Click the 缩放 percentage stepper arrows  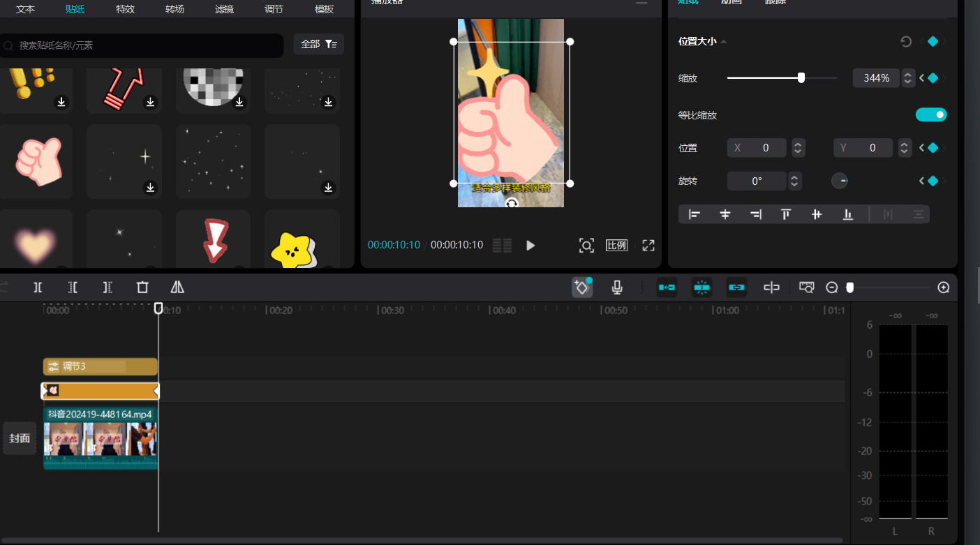click(907, 78)
